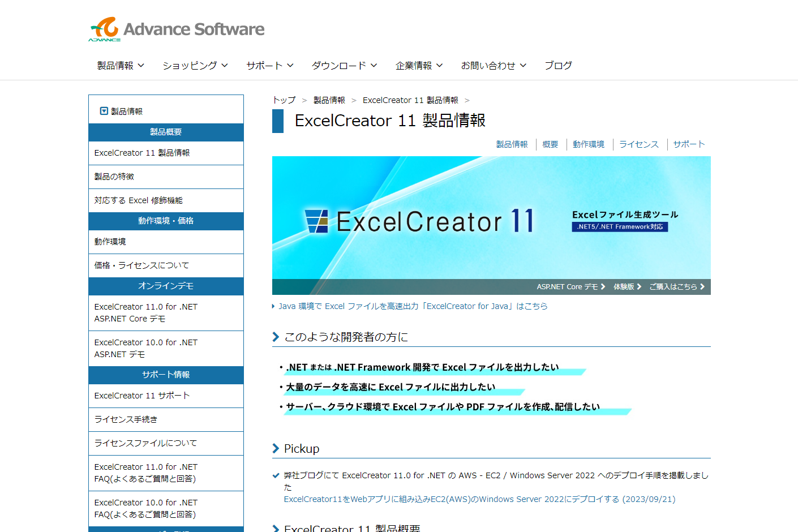Click the 動作環境・価格 sidebar section header
The image size is (798, 532).
(x=166, y=221)
